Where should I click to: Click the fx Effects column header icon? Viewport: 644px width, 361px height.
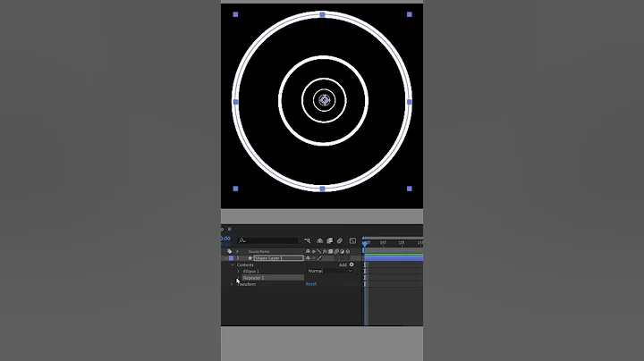[325, 251]
